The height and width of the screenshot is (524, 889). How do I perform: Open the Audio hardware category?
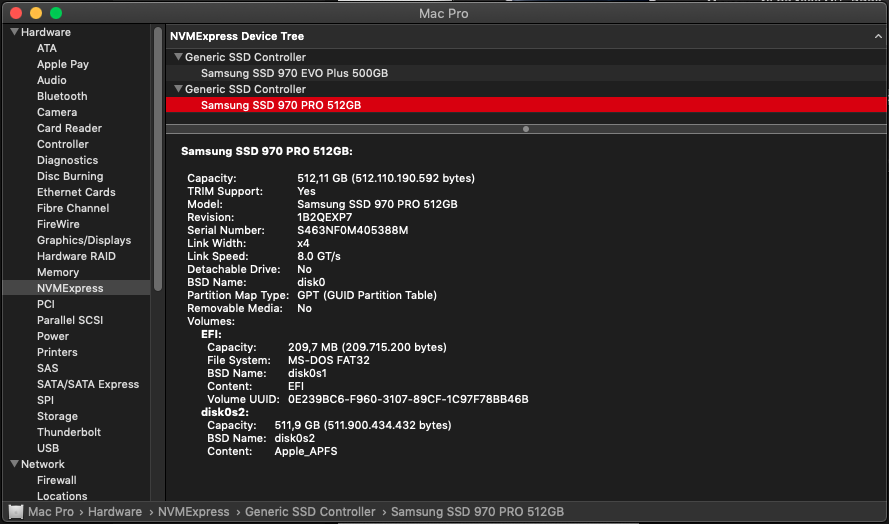52,80
